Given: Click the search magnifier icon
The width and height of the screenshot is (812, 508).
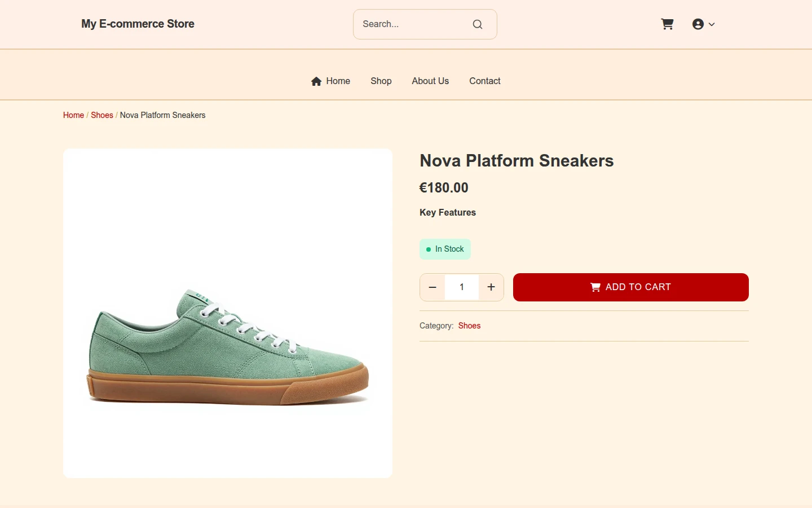Looking at the screenshot, I should [x=478, y=24].
